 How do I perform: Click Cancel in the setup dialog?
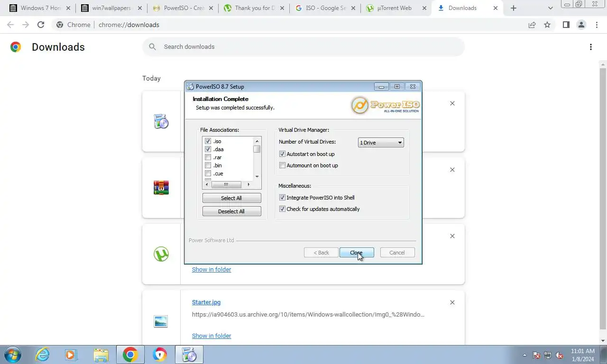397,253
